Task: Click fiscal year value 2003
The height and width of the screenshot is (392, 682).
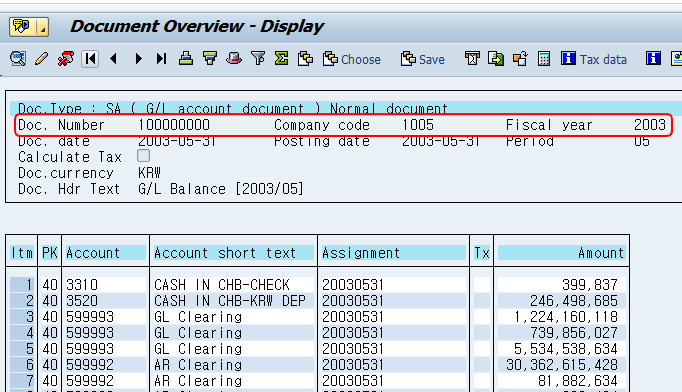Action: (650, 125)
